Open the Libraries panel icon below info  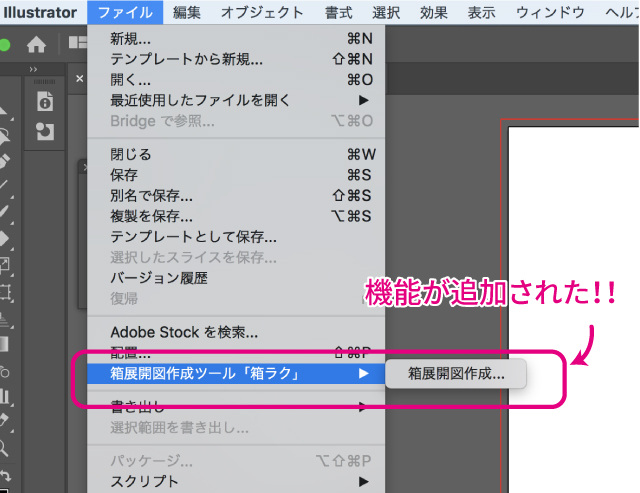point(45,131)
